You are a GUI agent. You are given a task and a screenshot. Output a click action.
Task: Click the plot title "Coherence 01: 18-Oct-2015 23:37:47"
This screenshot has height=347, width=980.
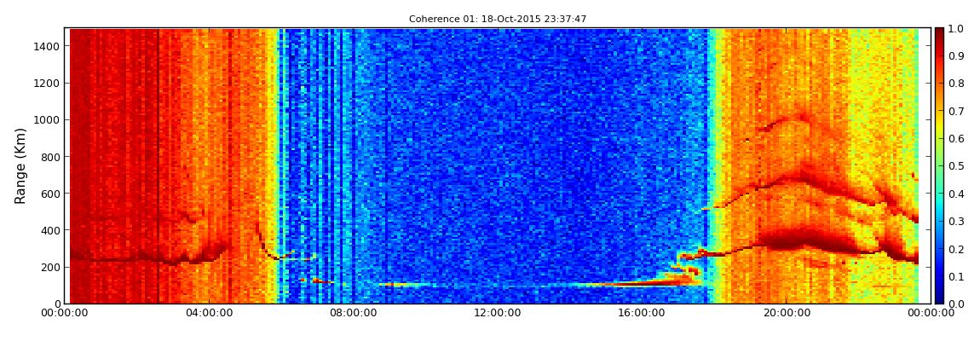coord(498,20)
